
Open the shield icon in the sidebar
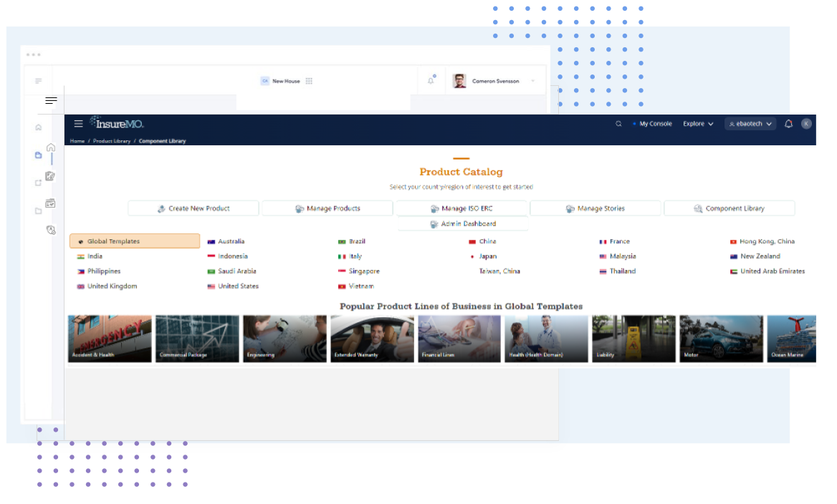click(x=51, y=230)
